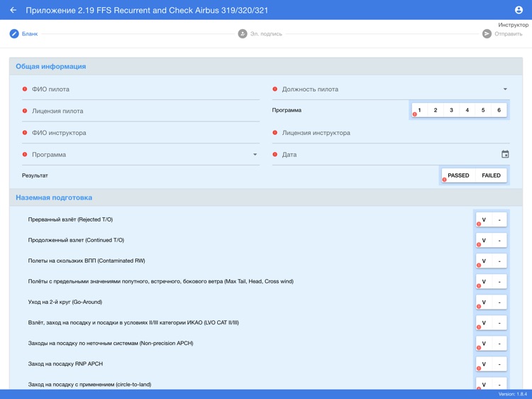Mark dash for Non-precision APCH row

click(x=499, y=344)
